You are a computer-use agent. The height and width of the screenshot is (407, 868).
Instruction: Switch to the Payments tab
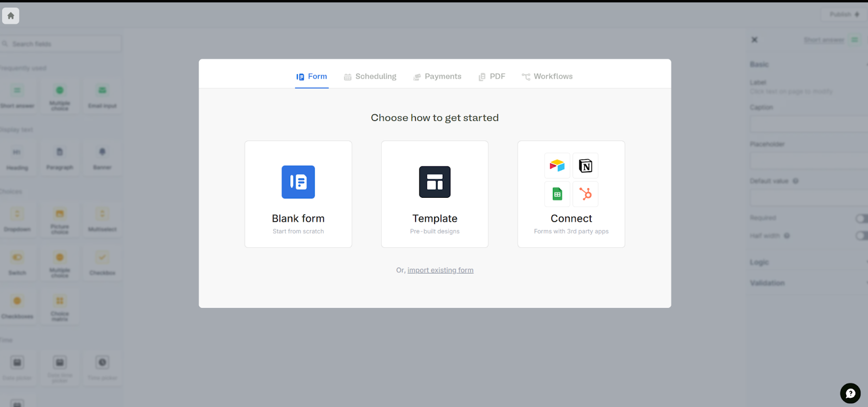(x=437, y=76)
